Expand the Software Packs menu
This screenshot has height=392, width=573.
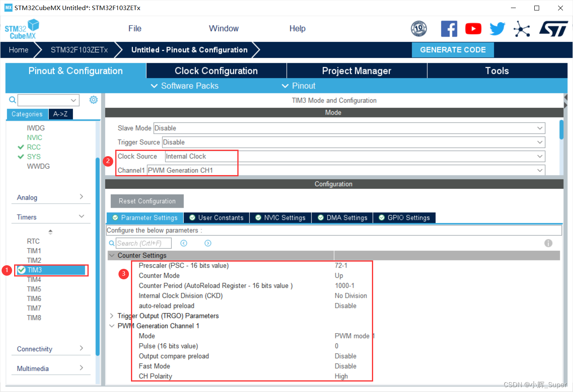click(x=185, y=86)
